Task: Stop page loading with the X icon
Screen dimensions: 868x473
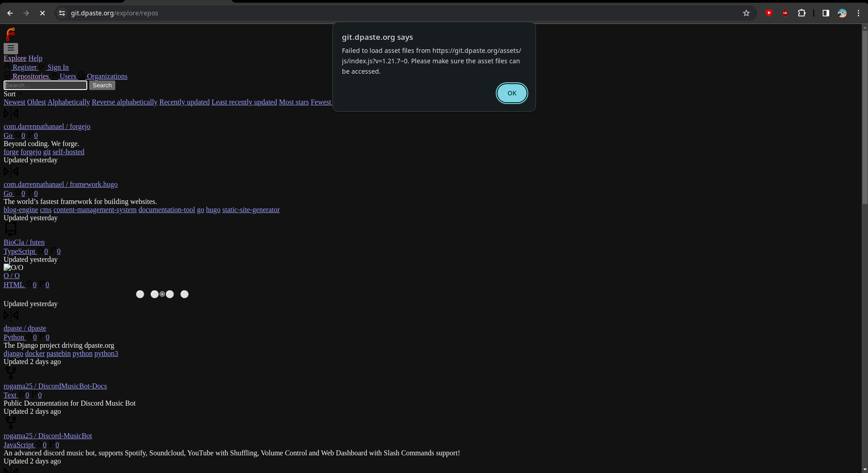Action: [x=43, y=13]
